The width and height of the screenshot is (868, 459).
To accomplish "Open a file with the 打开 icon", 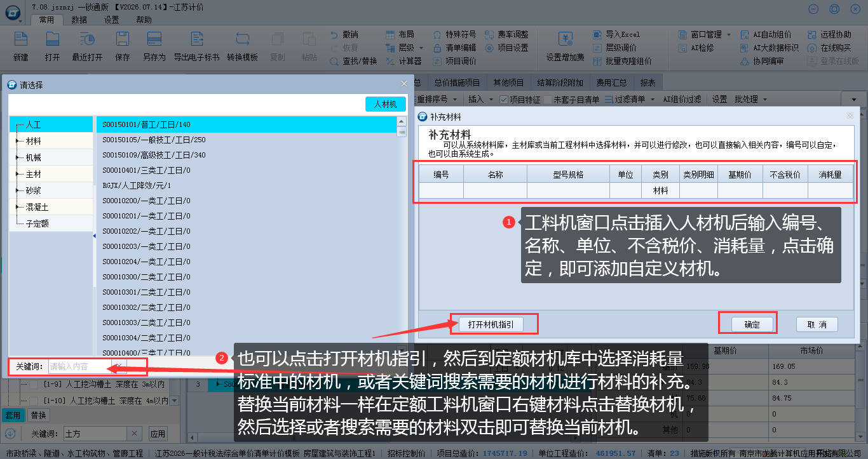I will (x=52, y=46).
